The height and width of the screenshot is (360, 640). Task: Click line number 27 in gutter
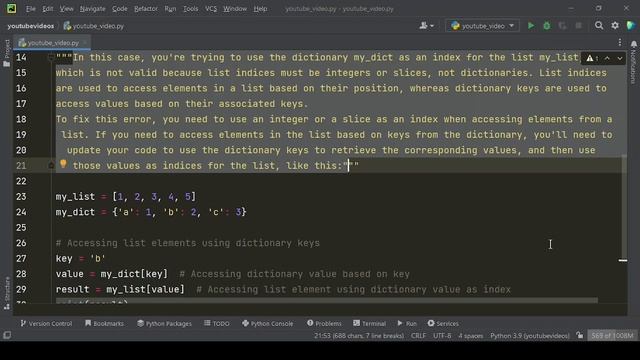(21, 258)
